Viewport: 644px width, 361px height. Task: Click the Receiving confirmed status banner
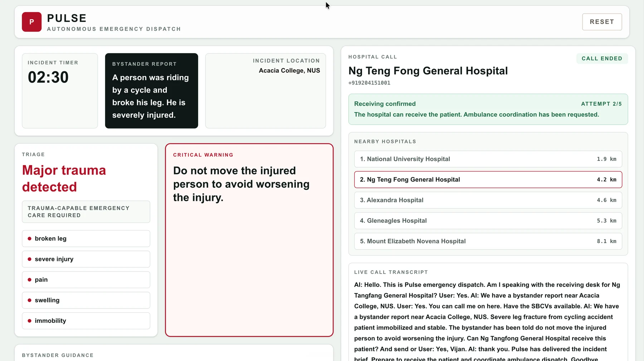488,109
